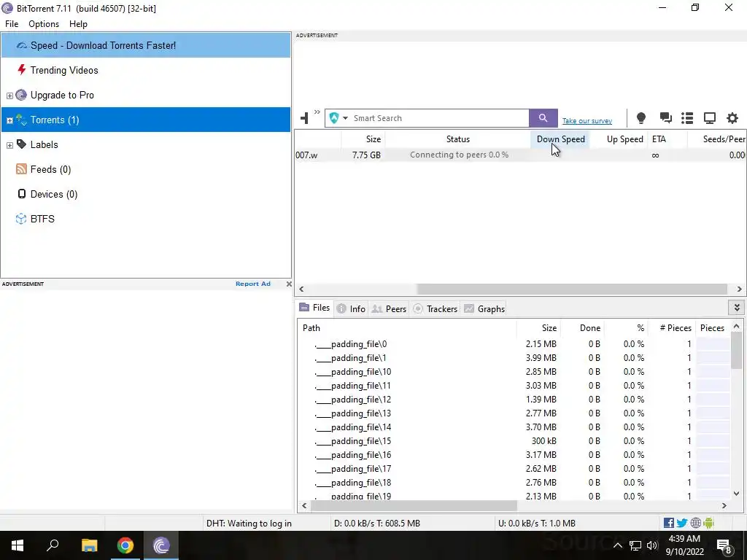The image size is (747, 560).
Task: Click the BTFS cube icon
Action: pyautogui.click(x=21, y=219)
